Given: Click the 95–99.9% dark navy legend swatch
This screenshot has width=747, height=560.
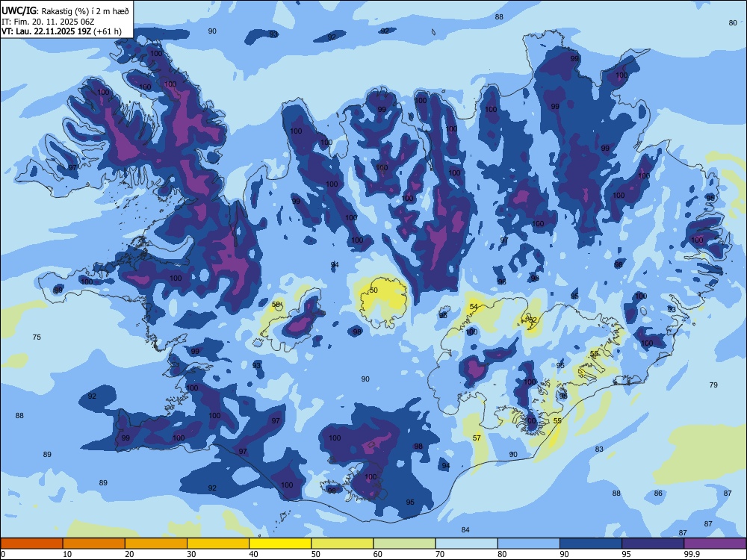Looking at the screenshot, I should 653,544.
